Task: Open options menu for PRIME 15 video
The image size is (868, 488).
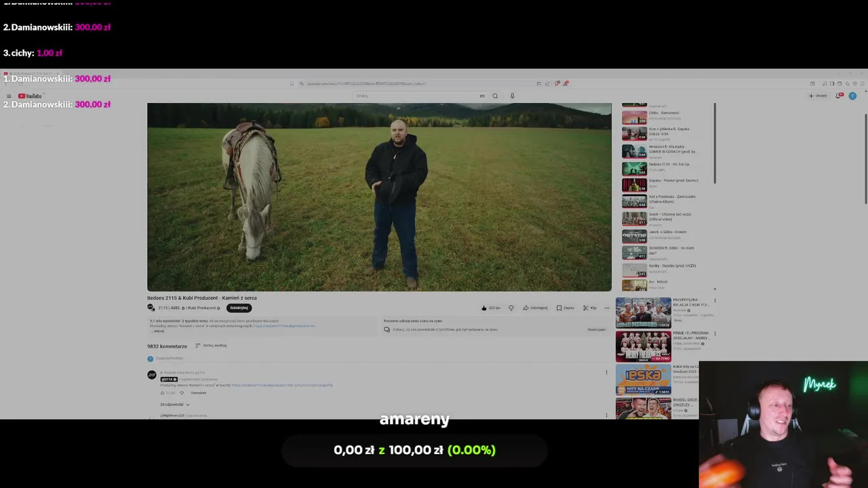Action: click(x=715, y=333)
